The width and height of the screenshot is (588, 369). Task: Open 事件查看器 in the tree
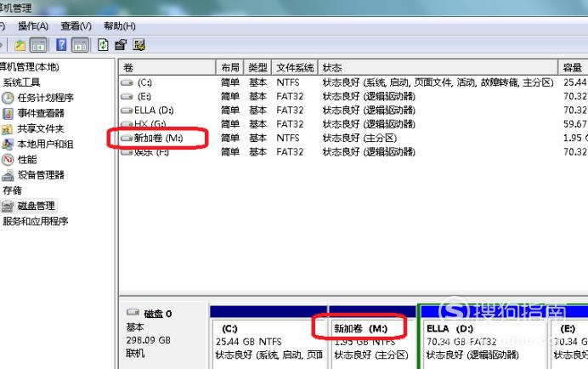click(x=41, y=113)
